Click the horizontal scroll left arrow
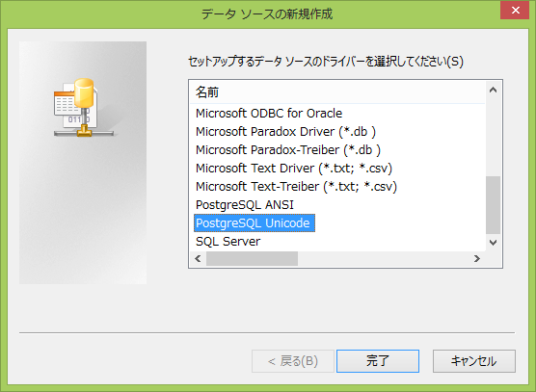The height and width of the screenshot is (392, 536). [198, 258]
